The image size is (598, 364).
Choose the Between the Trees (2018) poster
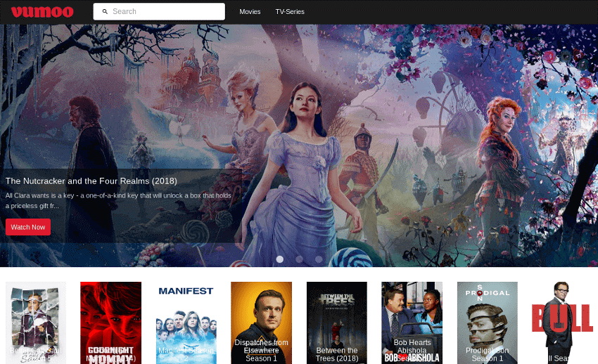coord(336,323)
